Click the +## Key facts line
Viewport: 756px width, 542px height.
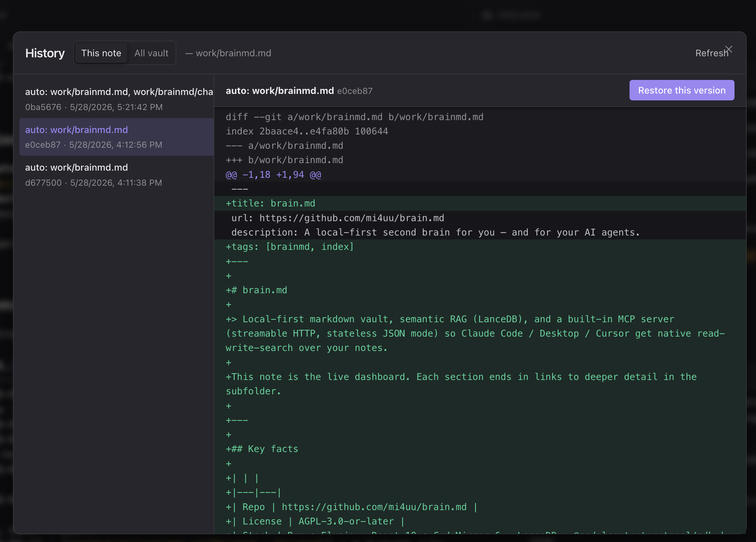pyautogui.click(x=480, y=449)
